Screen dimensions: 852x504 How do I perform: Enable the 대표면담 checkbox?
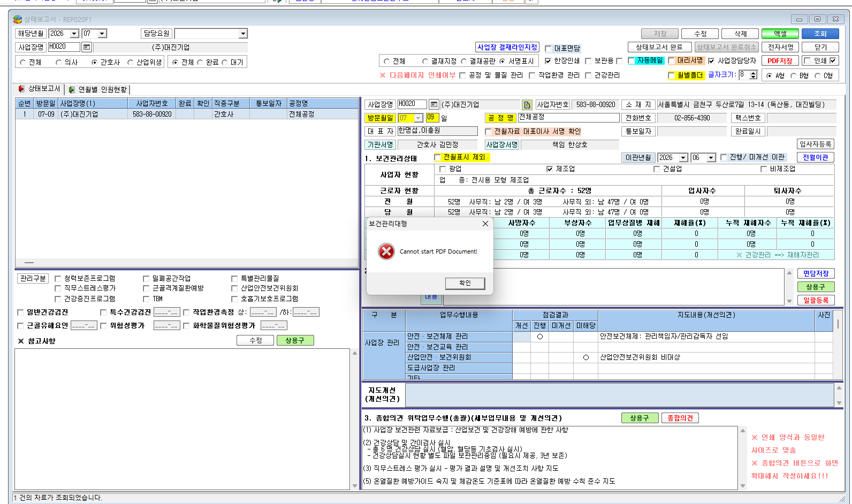click(549, 49)
